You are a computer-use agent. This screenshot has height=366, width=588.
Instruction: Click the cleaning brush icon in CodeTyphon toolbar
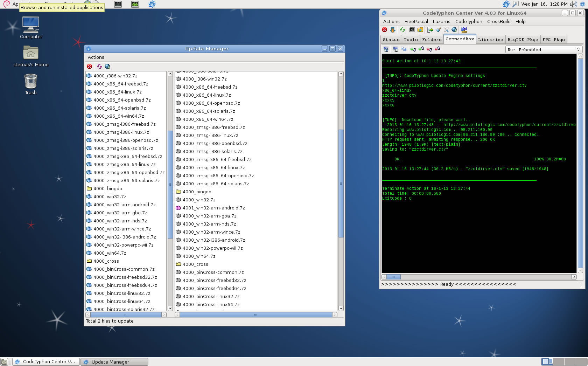point(438,30)
